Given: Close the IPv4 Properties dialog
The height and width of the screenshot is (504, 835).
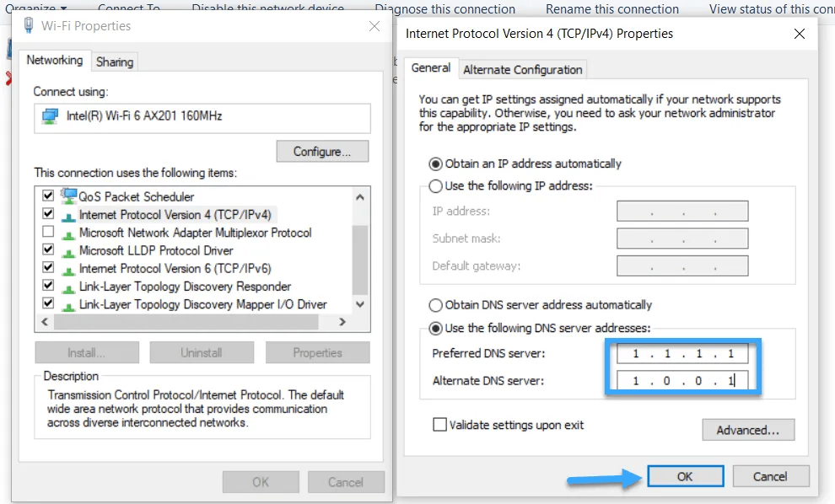Looking at the screenshot, I should pos(800,34).
